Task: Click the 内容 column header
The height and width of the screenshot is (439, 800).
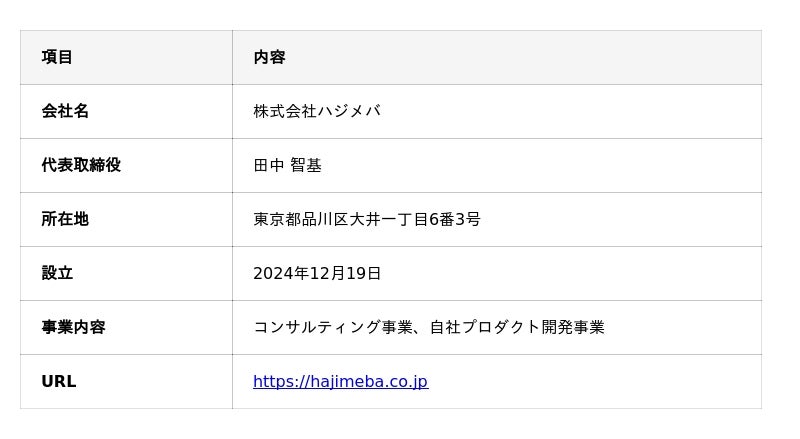Action: [x=269, y=58]
